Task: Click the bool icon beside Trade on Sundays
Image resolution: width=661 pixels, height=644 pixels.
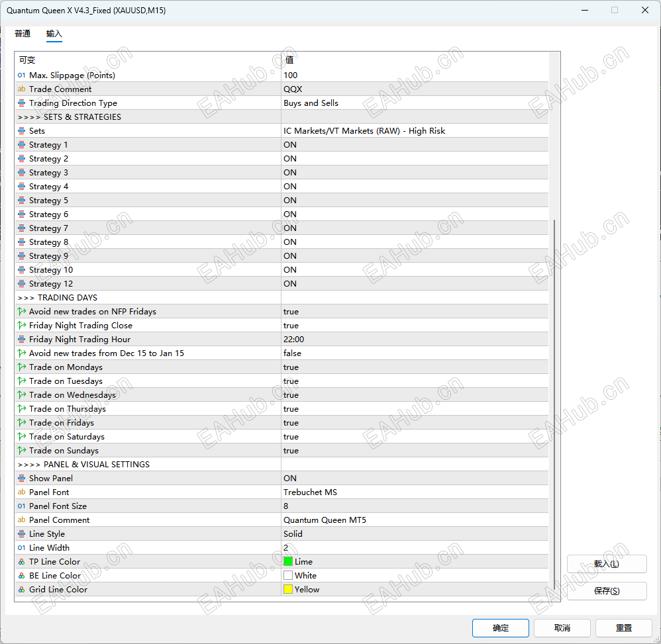Action: 21,451
